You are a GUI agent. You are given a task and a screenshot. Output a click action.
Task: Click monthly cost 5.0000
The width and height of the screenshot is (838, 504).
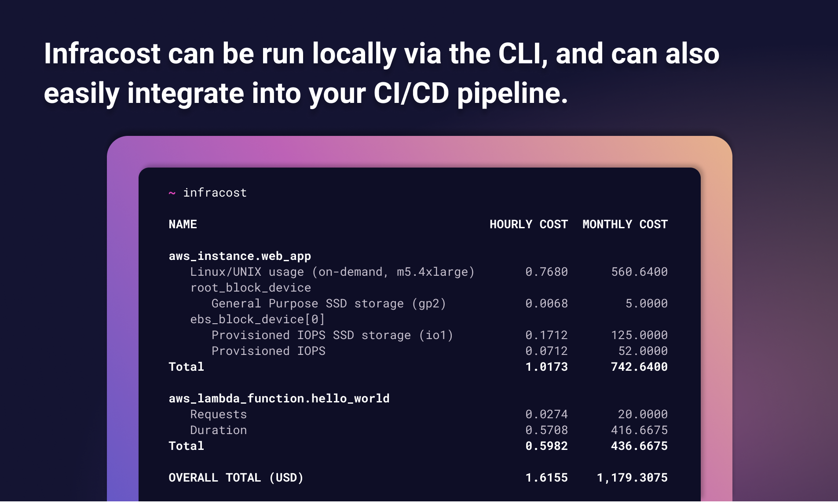[647, 303]
